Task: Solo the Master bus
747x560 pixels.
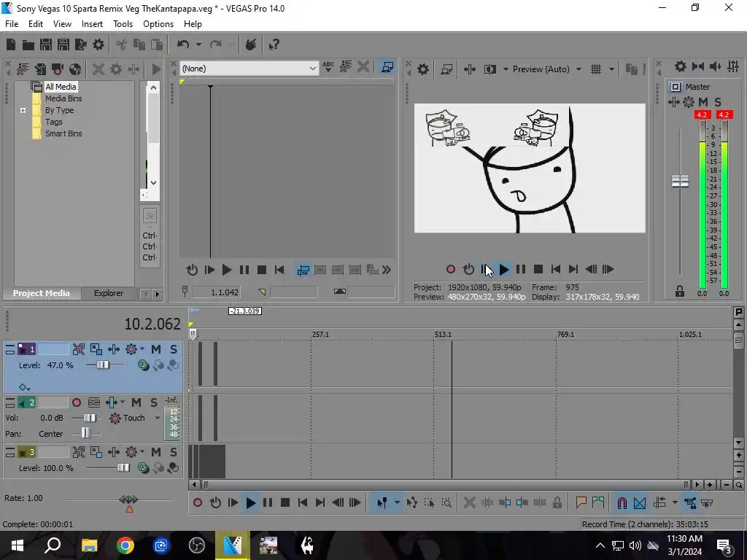Action: (718, 102)
